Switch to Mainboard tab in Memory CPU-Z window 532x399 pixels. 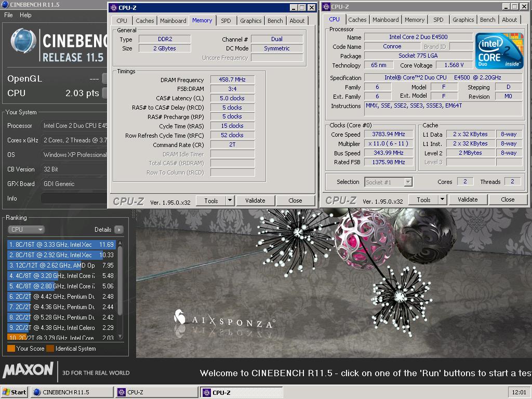pos(173,21)
